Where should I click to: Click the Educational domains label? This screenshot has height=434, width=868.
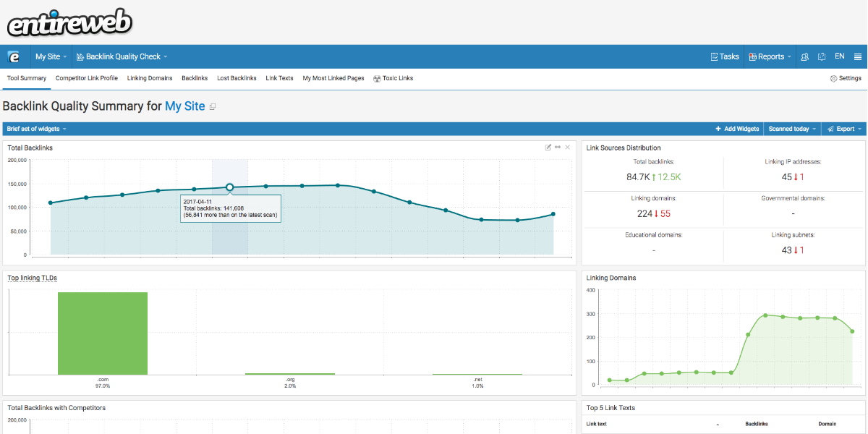(x=654, y=235)
